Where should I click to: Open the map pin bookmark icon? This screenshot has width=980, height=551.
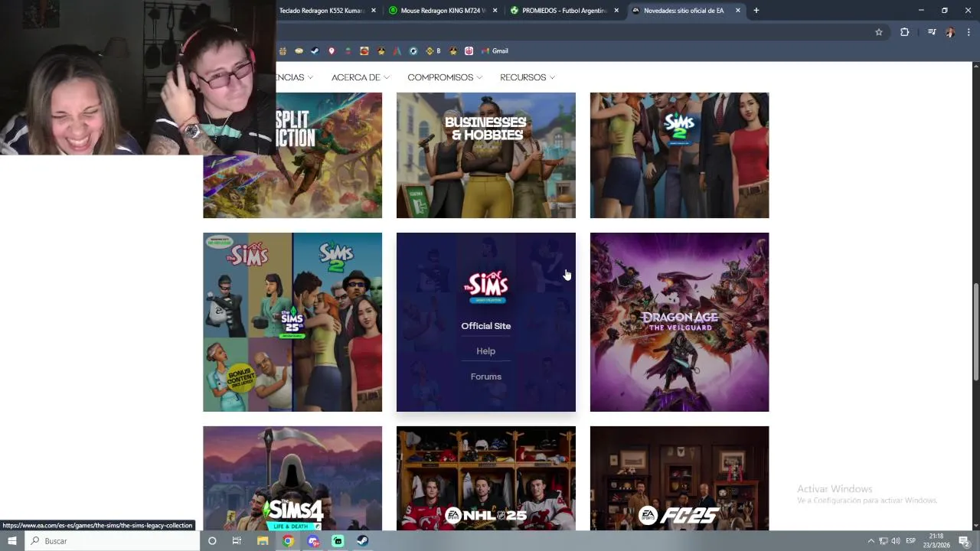pos(332,51)
